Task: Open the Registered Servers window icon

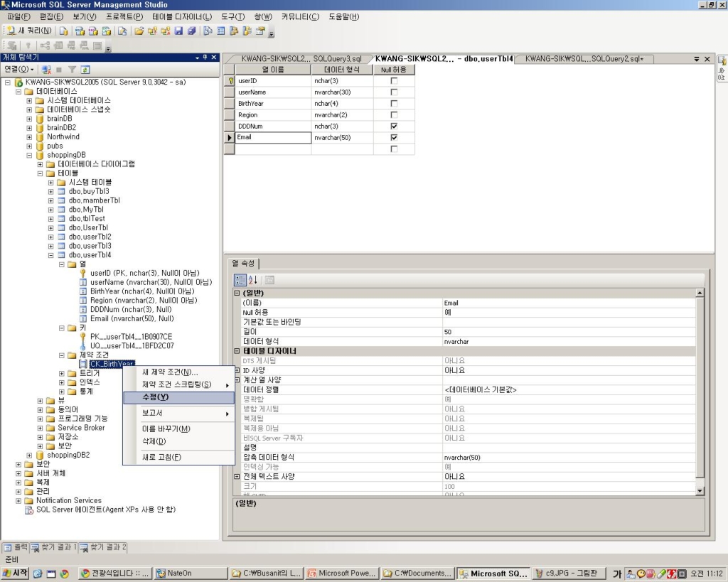Action: pos(208,31)
